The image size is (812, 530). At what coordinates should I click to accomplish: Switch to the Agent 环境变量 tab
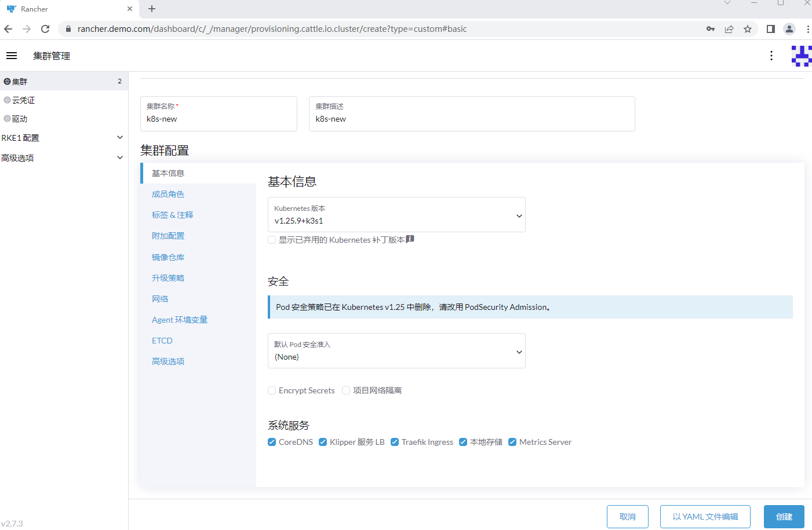180,320
